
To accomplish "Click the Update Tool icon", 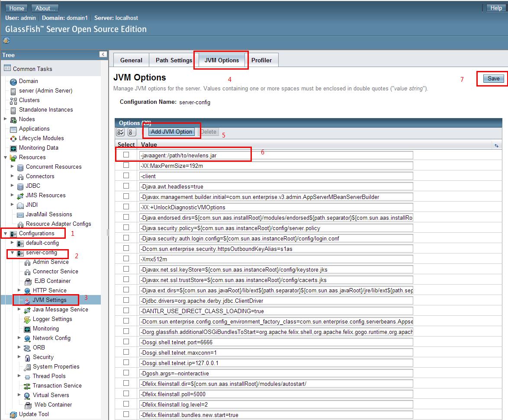I will tap(13, 414).
